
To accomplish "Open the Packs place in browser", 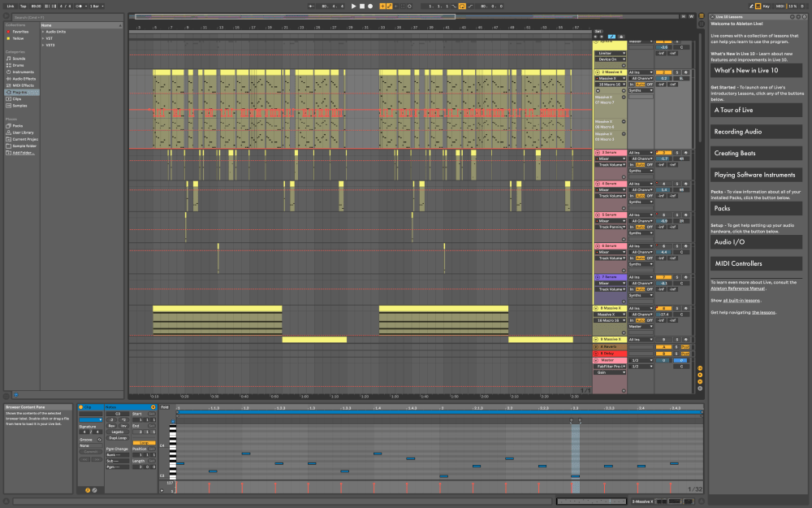I will point(17,126).
